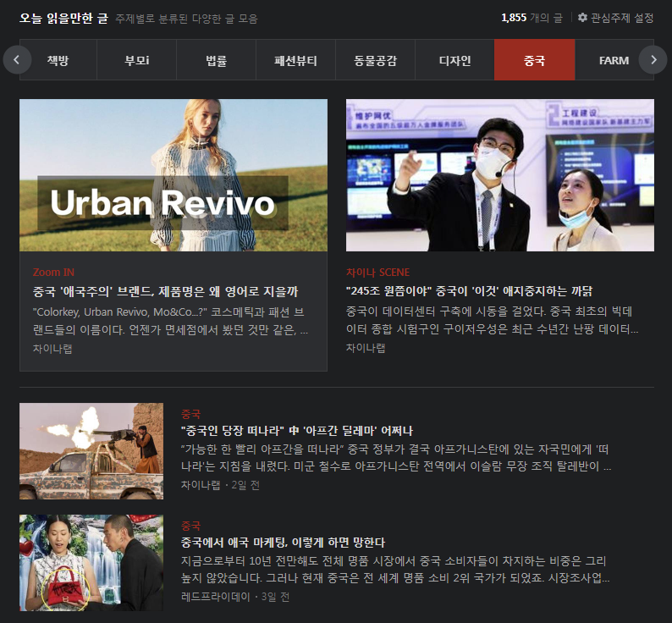Image resolution: width=672 pixels, height=623 pixels.
Task: Open the "245조 원쯤이야" article headline
Action: pos(469,290)
